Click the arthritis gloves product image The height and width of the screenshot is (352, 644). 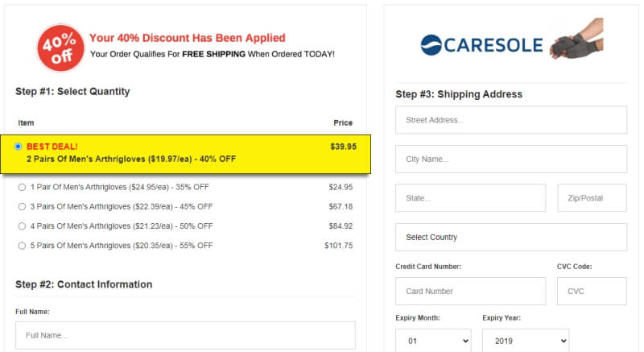click(x=576, y=39)
